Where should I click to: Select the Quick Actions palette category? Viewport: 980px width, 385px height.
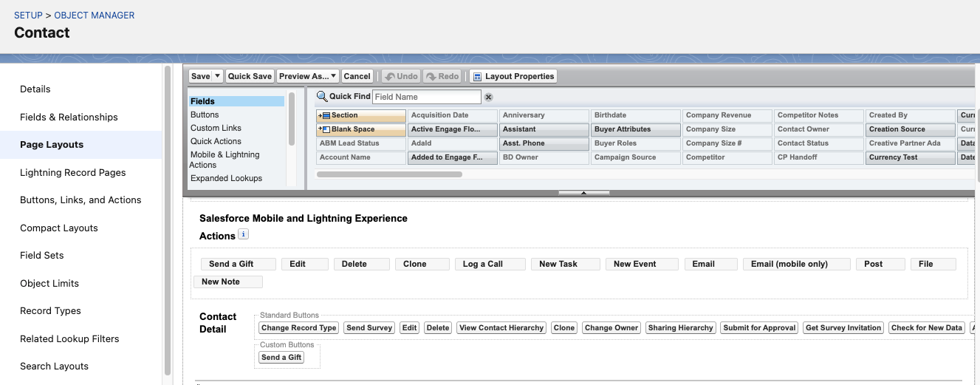click(216, 141)
